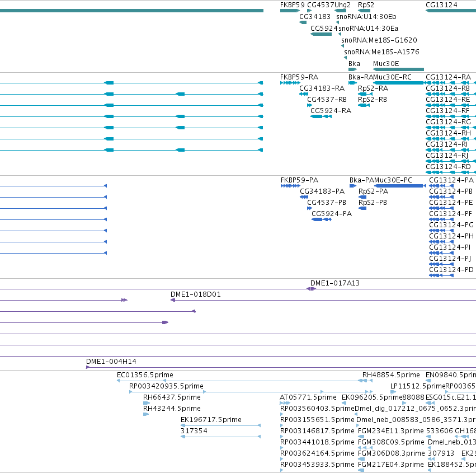Click the CG13124-PA protein label
The image size is (476, 473).
(x=451, y=180)
